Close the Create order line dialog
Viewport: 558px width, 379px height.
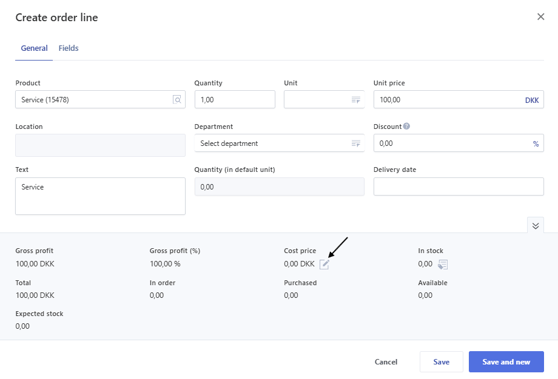[x=541, y=17]
